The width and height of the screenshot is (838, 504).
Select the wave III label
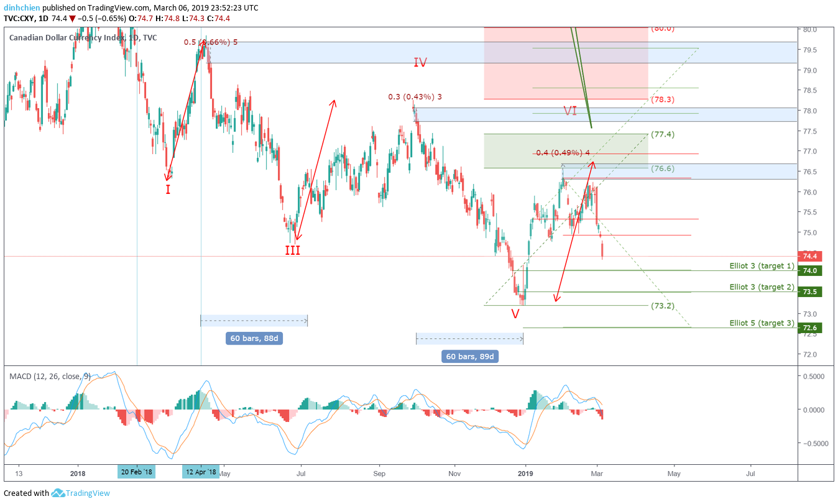pos(293,250)
